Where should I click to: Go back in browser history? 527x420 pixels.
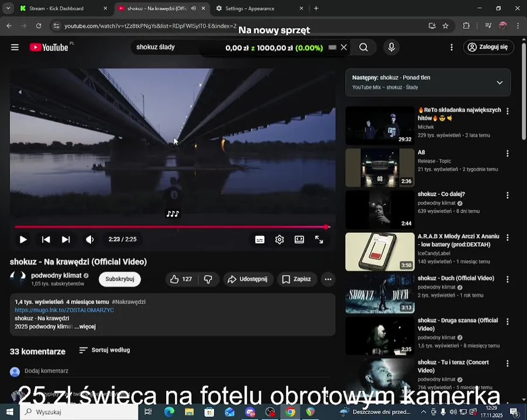[x=9, y=26]
